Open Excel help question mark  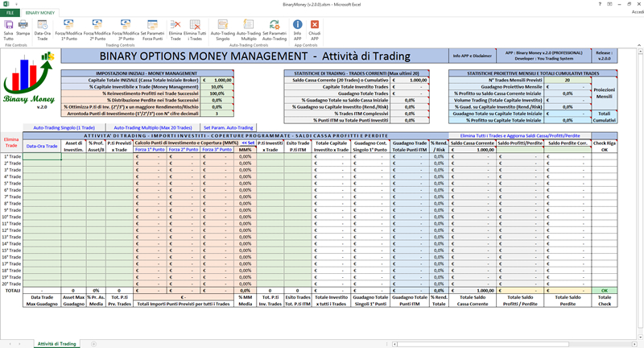600,4
